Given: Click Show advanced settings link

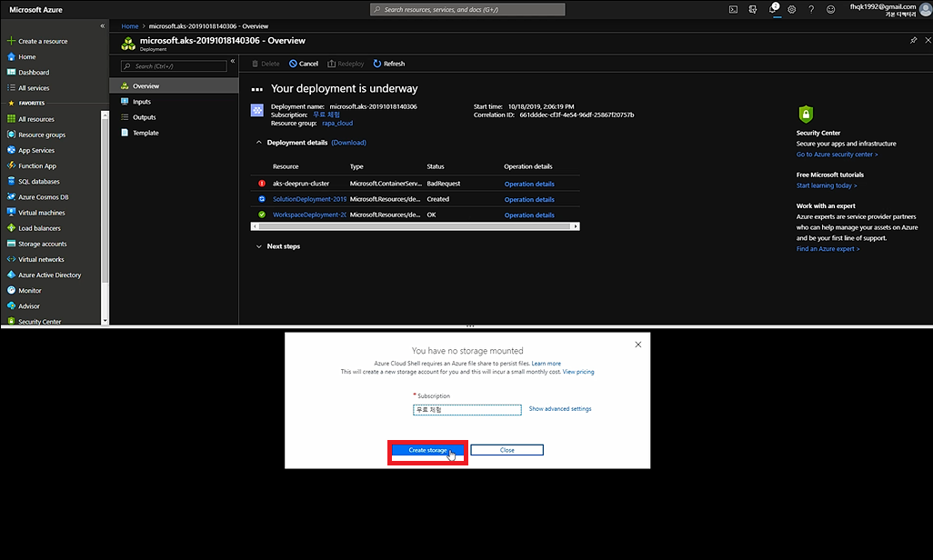Looking at the screenshot, I should tap(560, 409).
